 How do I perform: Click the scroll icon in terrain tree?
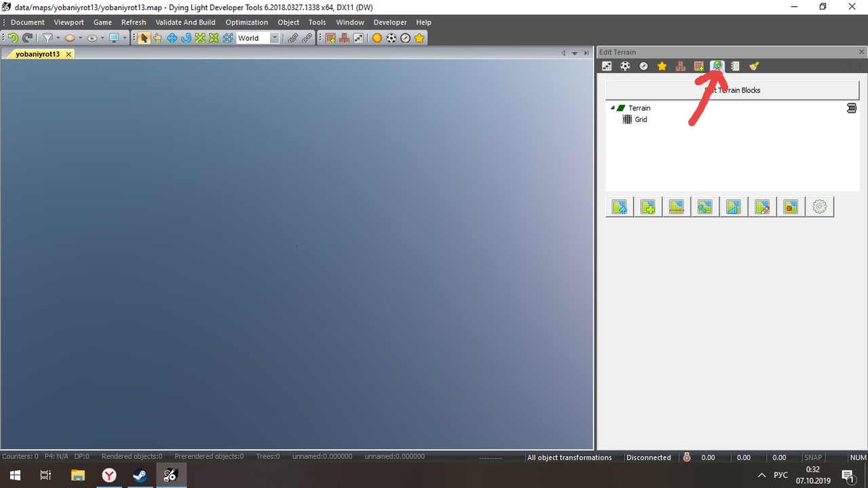pyautogui.click(x=852, y=108)
